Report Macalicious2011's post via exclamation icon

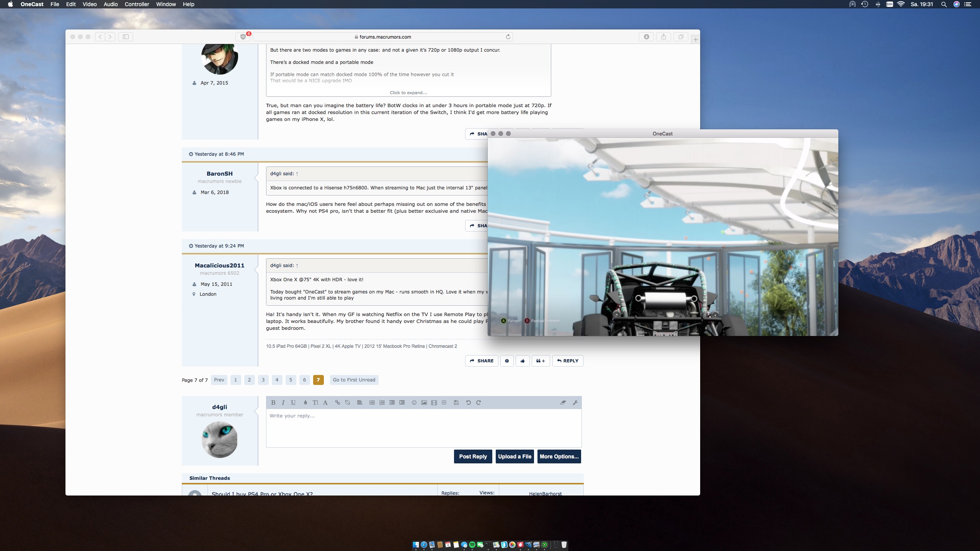pos(507,361)
